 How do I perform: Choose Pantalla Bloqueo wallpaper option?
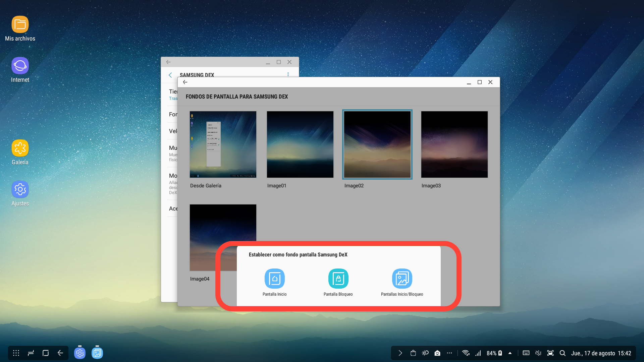pos(338,282)
